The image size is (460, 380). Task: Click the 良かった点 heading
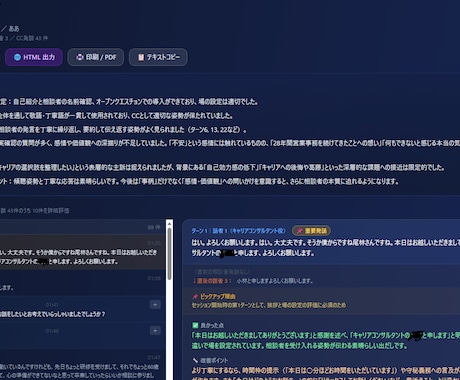click(212, 325)
